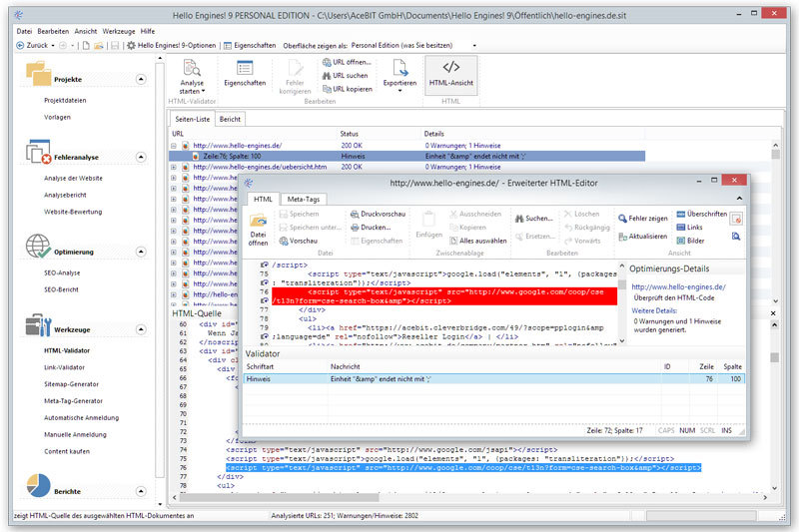The width and height of the screenshot is (799, 532).
Task: Open Hello Engines! 9-Optionen gear
Action: coord(171,45)
